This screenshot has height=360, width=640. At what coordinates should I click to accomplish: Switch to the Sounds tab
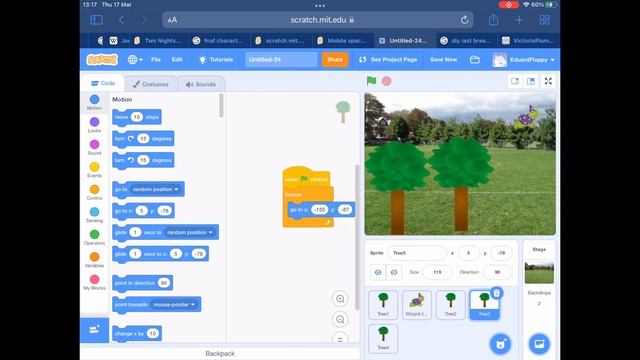(201, 84)
